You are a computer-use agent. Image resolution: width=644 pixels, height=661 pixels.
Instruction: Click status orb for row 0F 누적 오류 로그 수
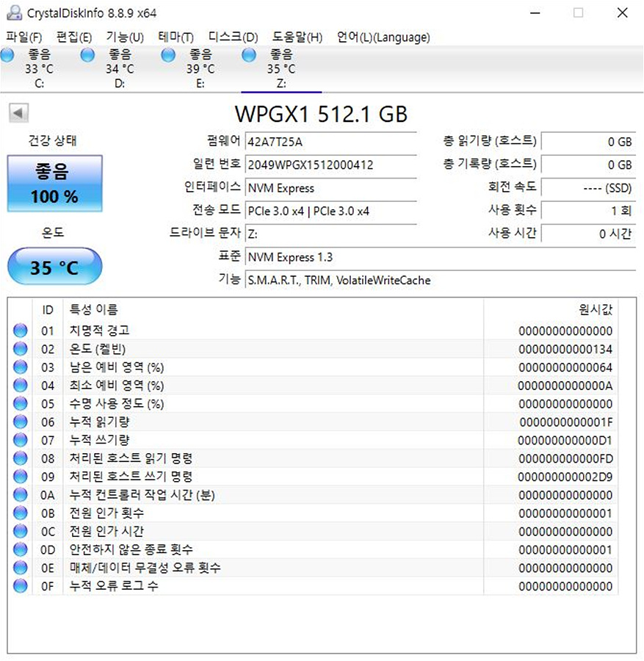pyautogui.click(x=21, y=586)
